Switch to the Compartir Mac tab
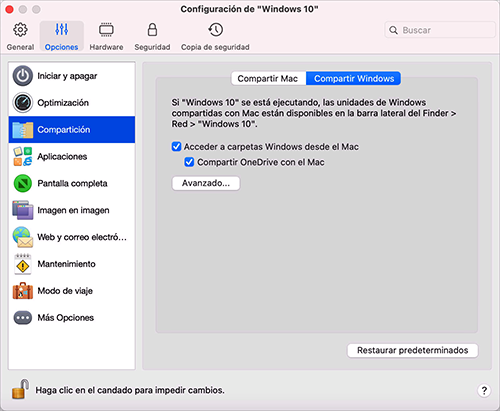This screenshot has width=500, height=411. coord(268,79)
